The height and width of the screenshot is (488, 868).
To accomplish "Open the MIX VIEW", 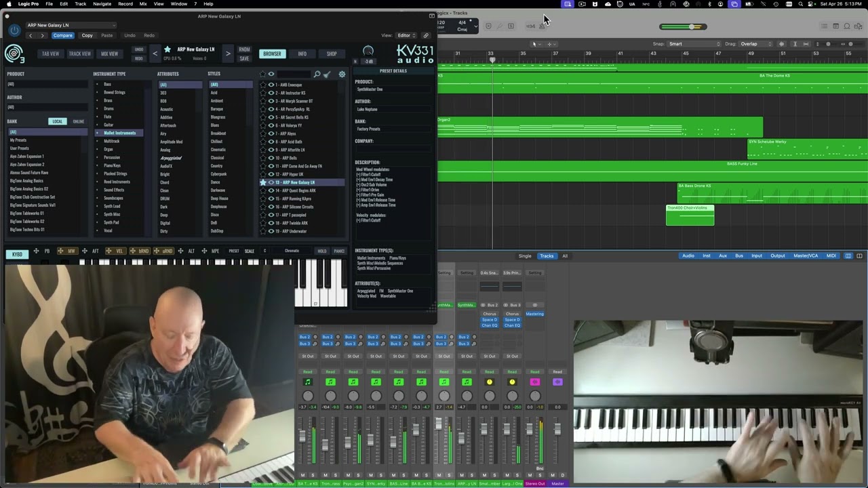I will tap(109, 54).
